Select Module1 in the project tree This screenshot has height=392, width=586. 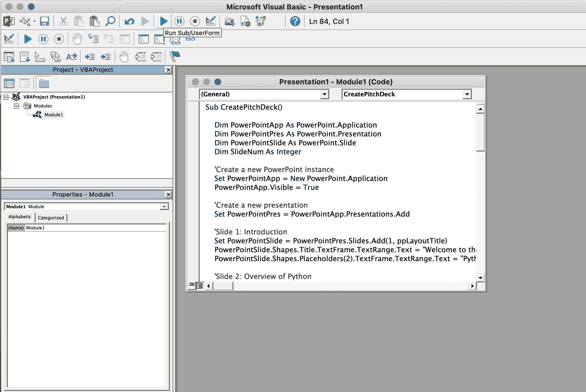coord(53,115)
